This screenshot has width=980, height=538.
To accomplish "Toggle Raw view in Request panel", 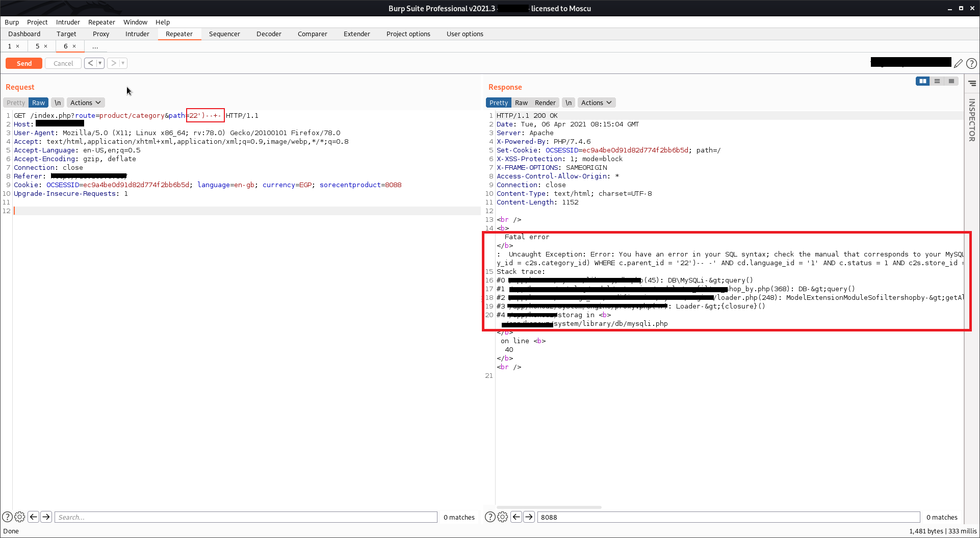I will pyautogui.click(x=39, y=103).
